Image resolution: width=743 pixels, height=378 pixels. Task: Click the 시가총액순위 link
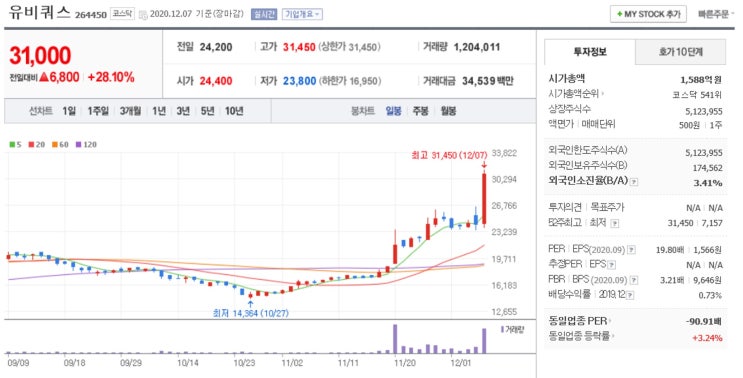(573, 94)
